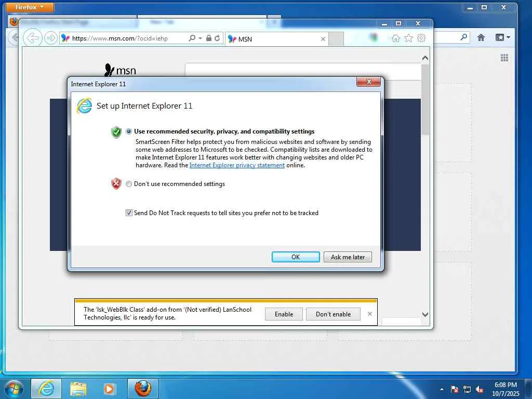Image resolution: width=532 pixels, height=399 pixels.
Task: Toggle Send Do Not Track requests checkbox
Action: [129, 212]
